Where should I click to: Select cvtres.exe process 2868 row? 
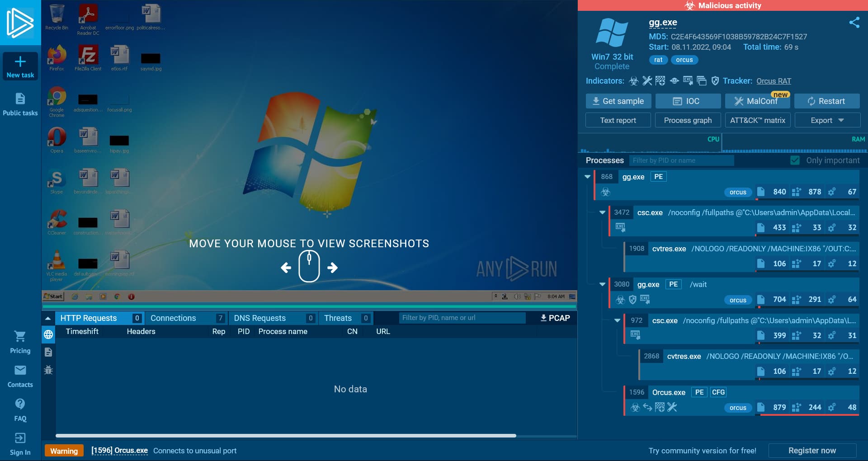pos(749,364)
